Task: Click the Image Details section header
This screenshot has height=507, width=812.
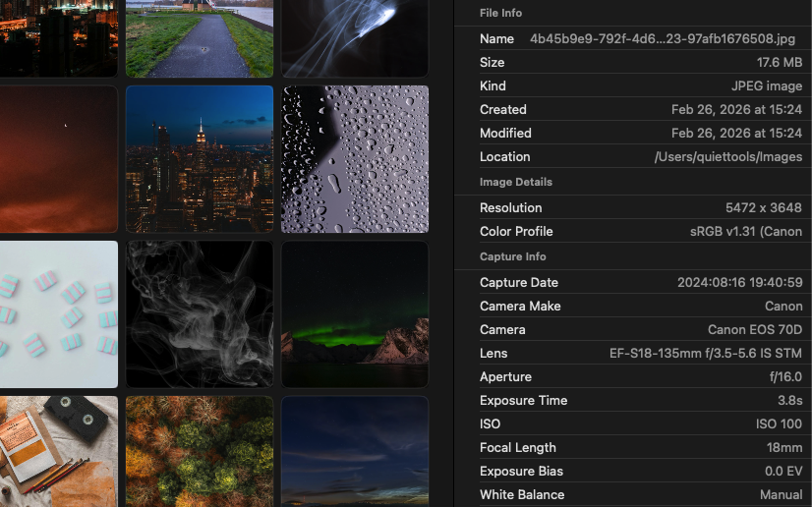Action: [x=516, y=182]
